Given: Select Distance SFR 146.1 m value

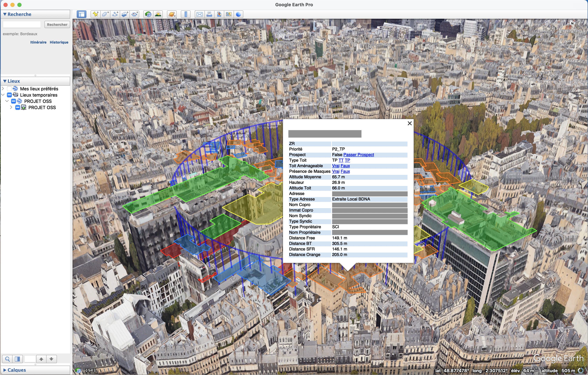Looking at the screenshot, I should click(x=339, y=249).
